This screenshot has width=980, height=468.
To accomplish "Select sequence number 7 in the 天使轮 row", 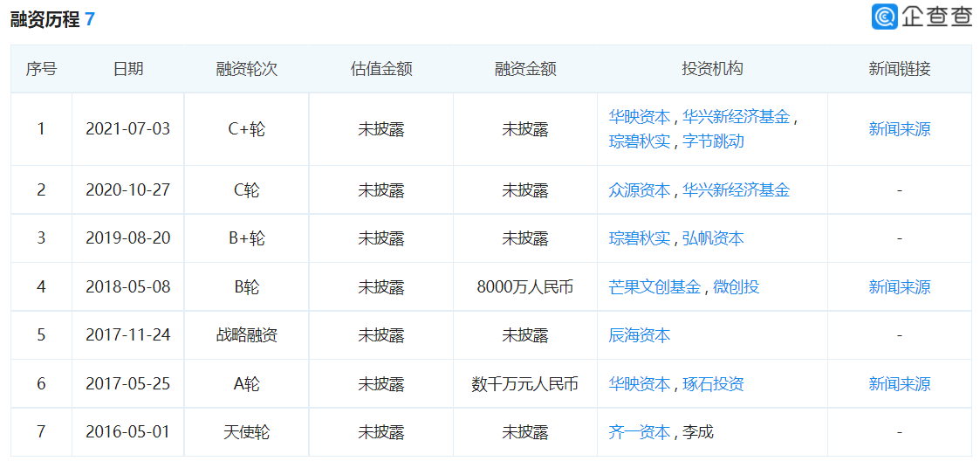I will click(x=41, y=431).
